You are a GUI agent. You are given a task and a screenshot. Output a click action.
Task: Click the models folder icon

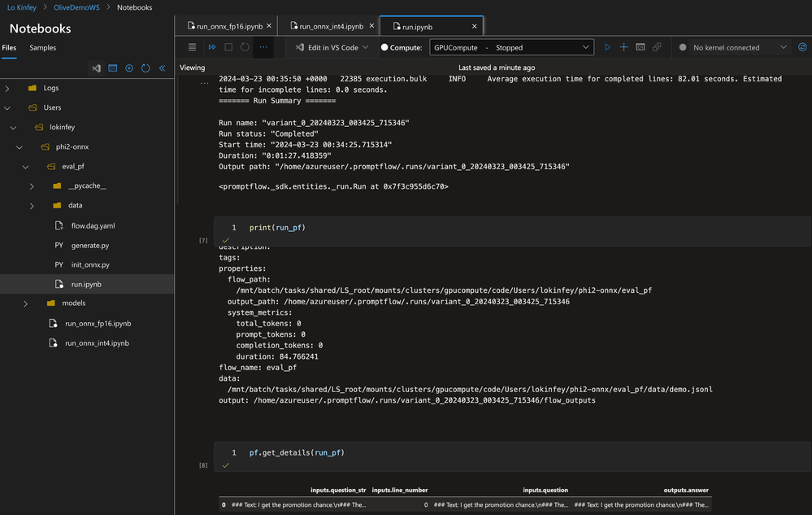pyautogui.click(x=50, y=303)
